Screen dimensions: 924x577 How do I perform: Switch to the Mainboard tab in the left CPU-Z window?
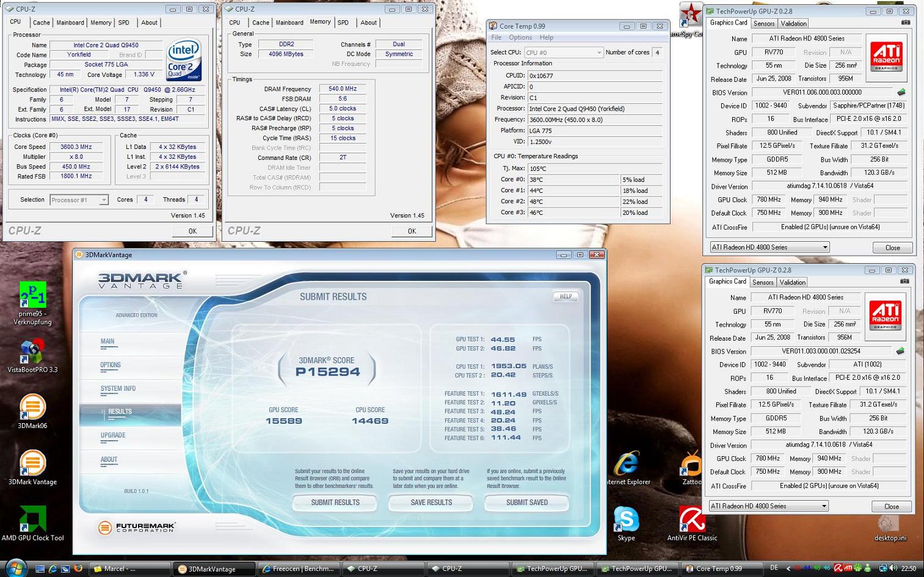[x=70, y=23]
